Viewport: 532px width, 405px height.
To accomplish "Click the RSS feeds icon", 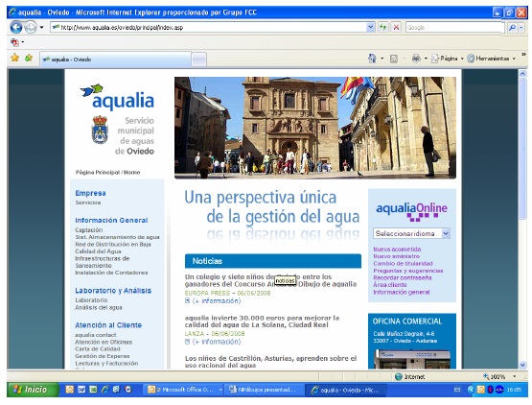I will [x=394, y=59].
